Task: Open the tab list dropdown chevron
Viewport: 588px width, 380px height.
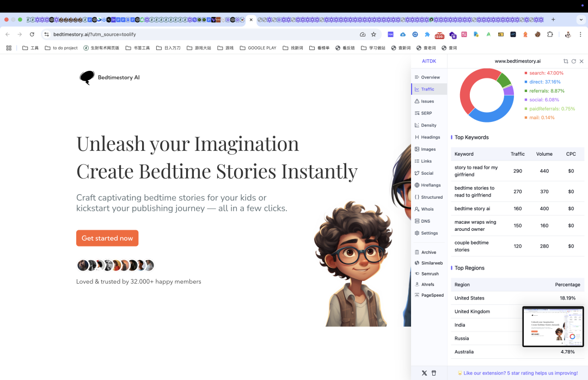Action: click(581, 20)
